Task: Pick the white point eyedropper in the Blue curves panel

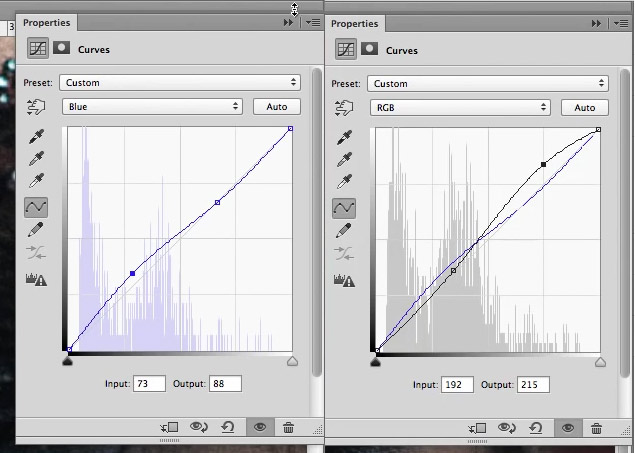Action: point(36,181)
